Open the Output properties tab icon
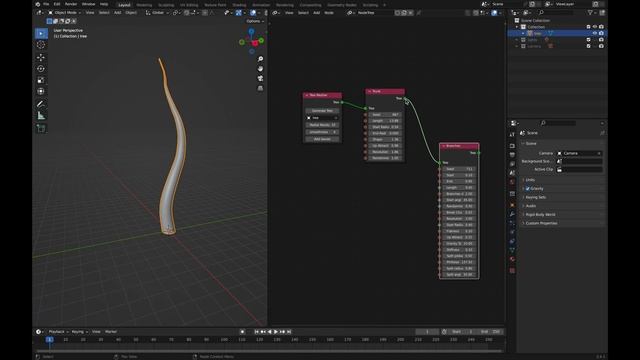This screenshot has width=640, height=360. point(512,155)
